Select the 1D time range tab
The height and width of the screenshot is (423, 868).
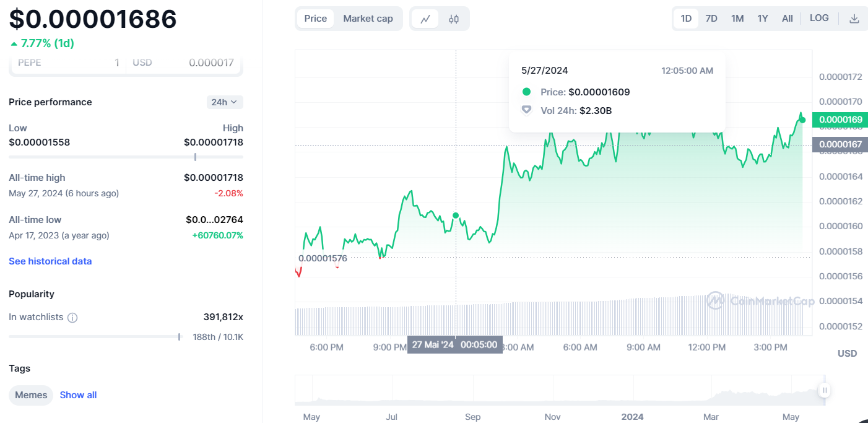(x=686, y=19)
